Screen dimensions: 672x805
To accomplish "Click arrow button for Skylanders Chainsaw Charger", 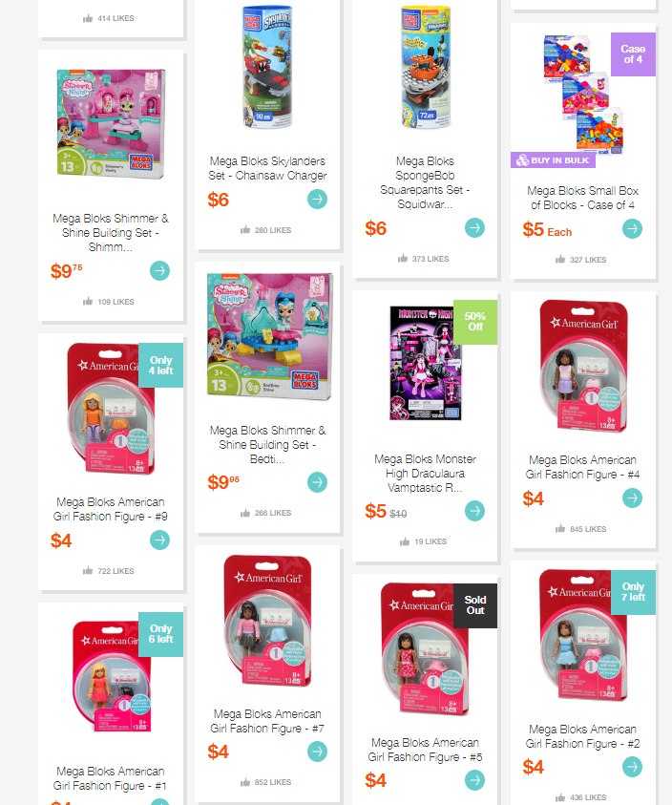I will click(317, 200).
